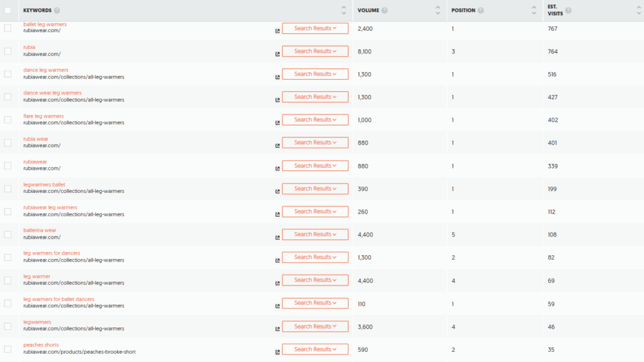Expand Search Results for ballet leg warmers
The height and width of the screenshot is (362, 644).
[x=315, y=28]
